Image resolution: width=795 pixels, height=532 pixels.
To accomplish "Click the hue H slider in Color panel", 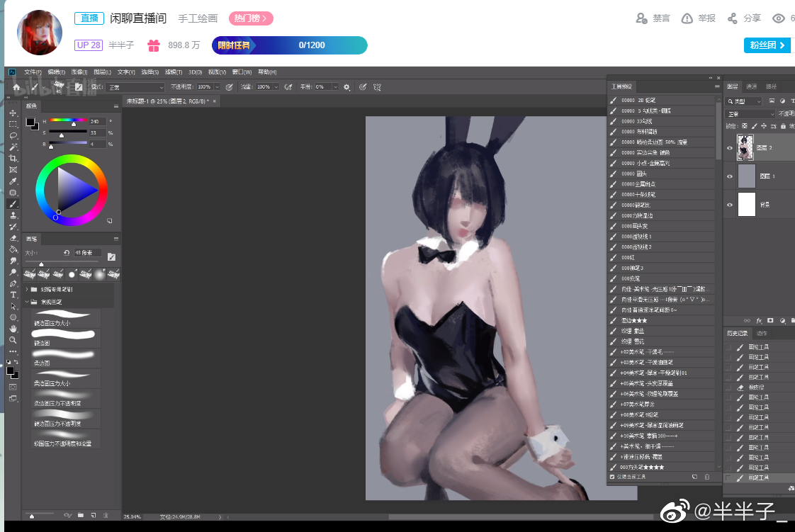I will click(x=69, y=120).
